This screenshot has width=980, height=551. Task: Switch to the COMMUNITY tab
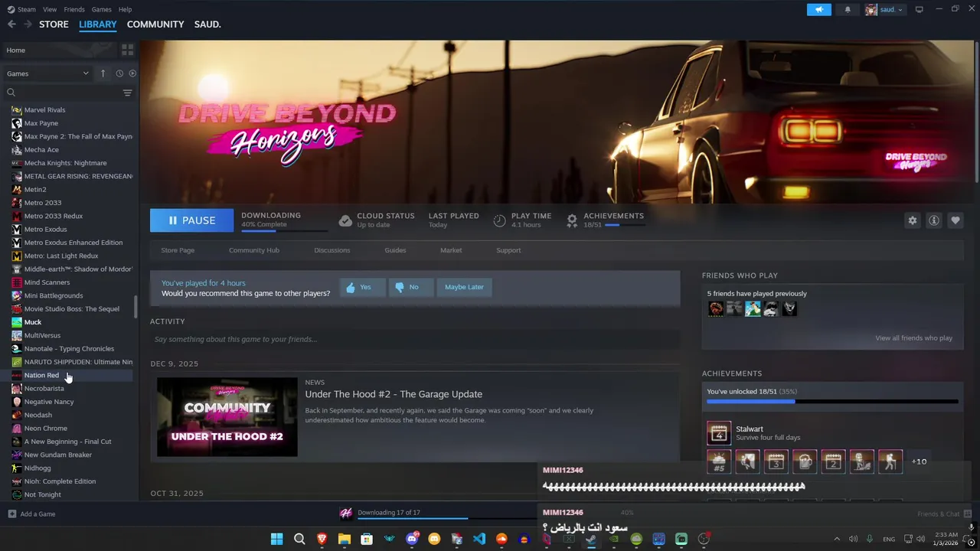pos(155,24)
